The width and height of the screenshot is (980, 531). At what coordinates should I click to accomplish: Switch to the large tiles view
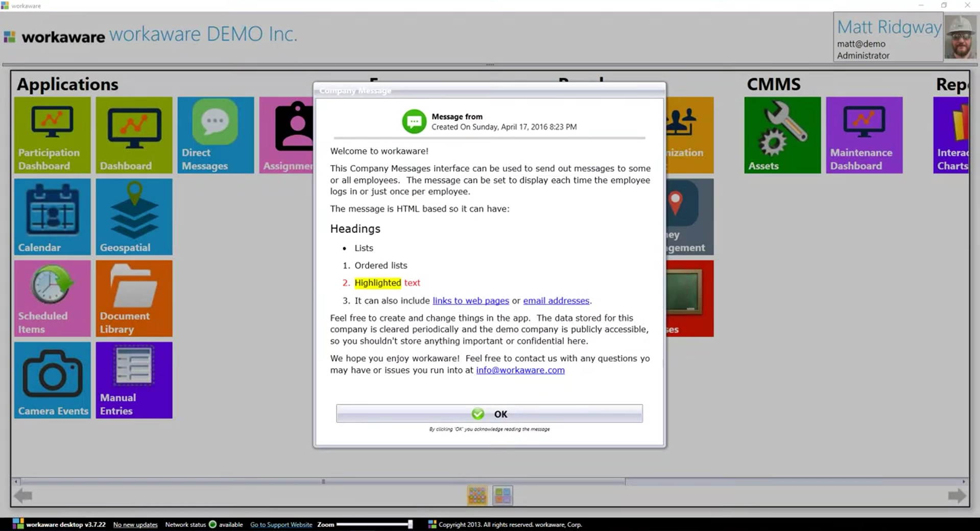503,495
